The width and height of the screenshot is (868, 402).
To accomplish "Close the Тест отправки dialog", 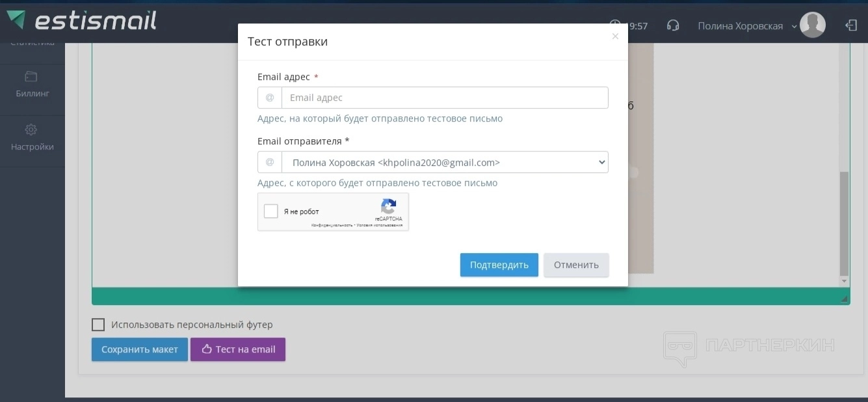I will 615,36.
